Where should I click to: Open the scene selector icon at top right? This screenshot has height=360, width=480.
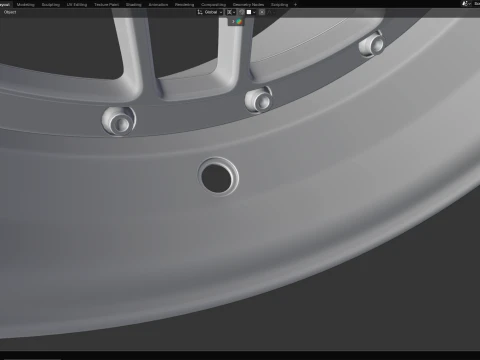click(465, 4)
